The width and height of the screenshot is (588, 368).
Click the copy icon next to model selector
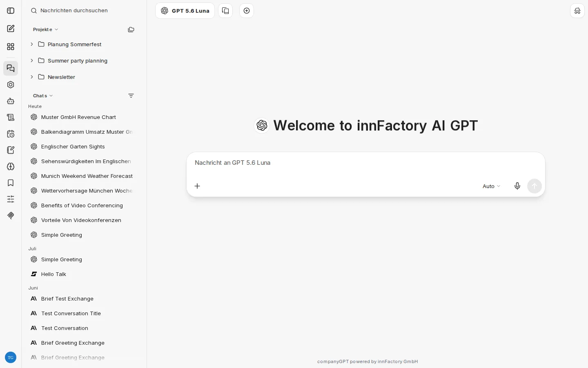click(225, 11)
